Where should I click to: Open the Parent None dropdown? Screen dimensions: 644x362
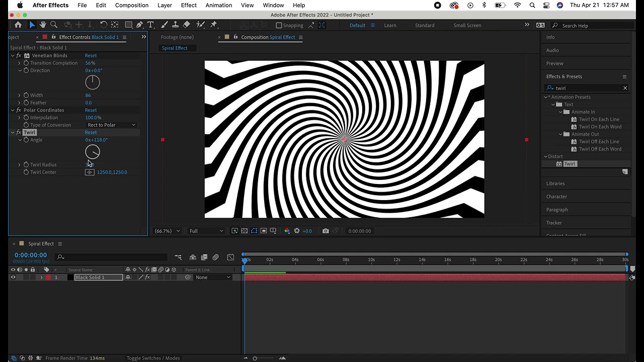(x=213, y=277)
